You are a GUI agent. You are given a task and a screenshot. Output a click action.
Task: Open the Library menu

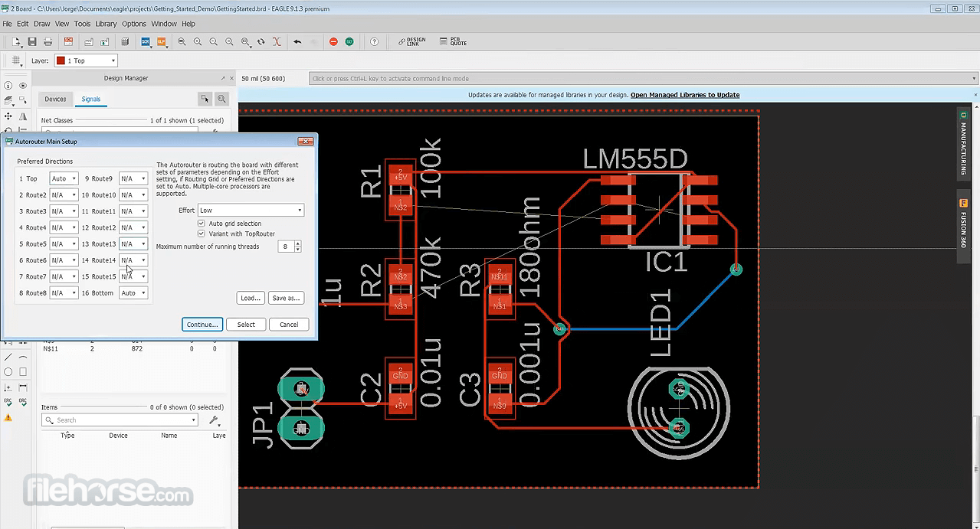tap(106, 24)
